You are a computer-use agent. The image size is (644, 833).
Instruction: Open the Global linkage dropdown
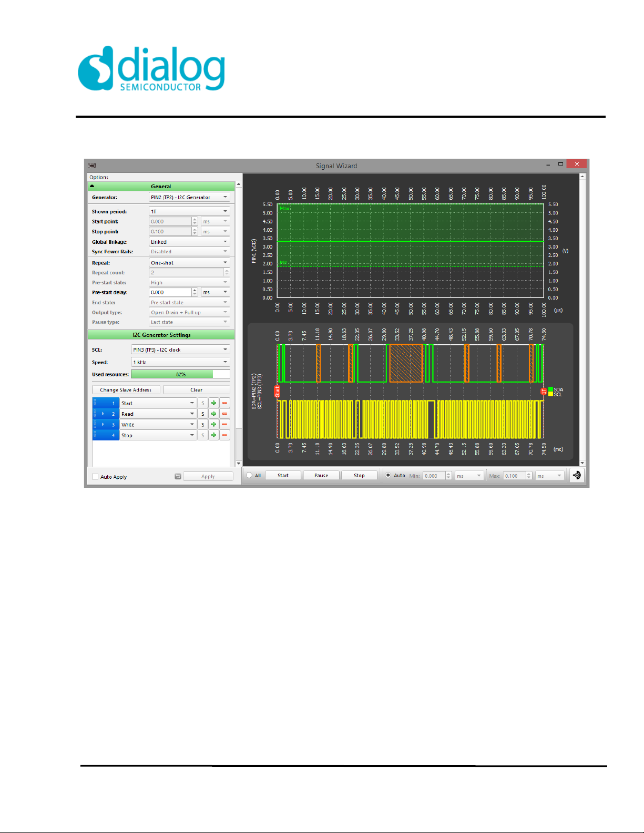189,242
